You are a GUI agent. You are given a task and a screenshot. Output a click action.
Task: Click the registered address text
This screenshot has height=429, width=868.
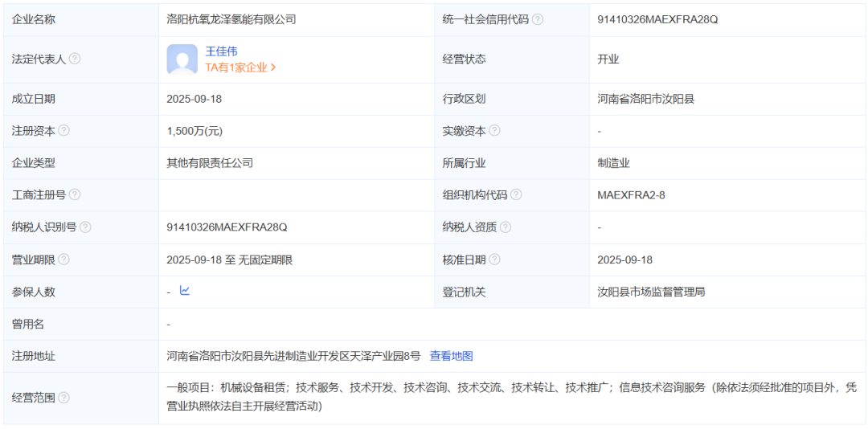tap(293, 356)
